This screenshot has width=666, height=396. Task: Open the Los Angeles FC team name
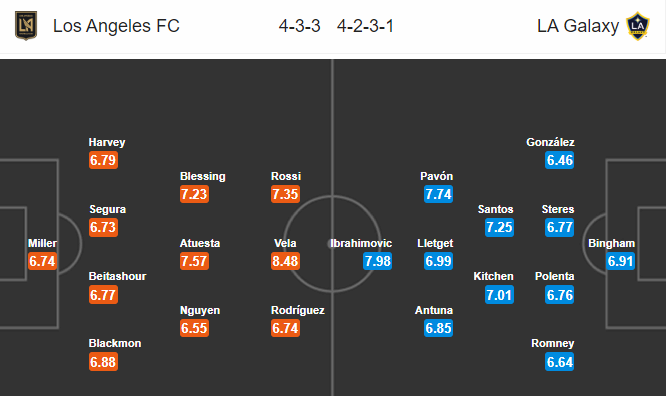116,26
